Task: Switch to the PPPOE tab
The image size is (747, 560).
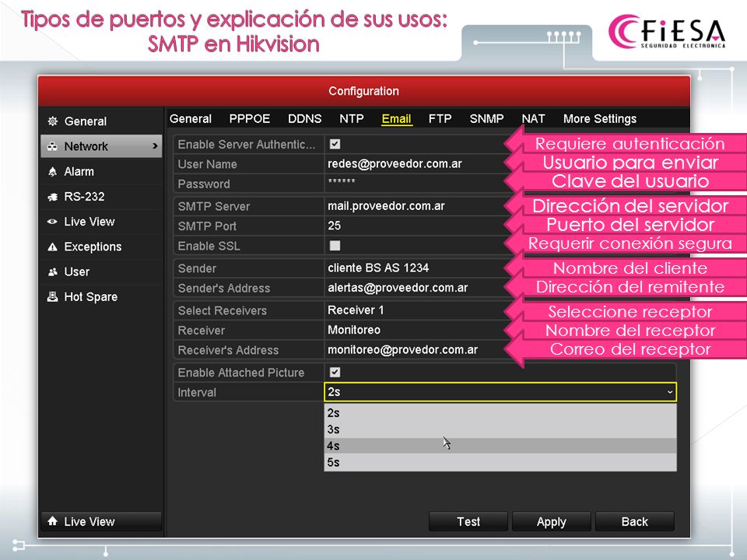Action: pyautogui.click(x=250, y=118)
